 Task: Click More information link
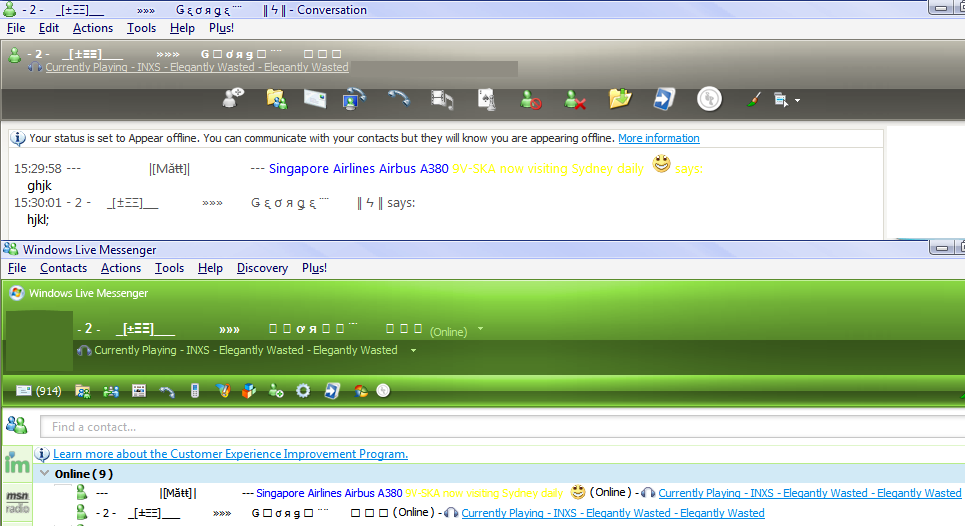click(659, 138)
